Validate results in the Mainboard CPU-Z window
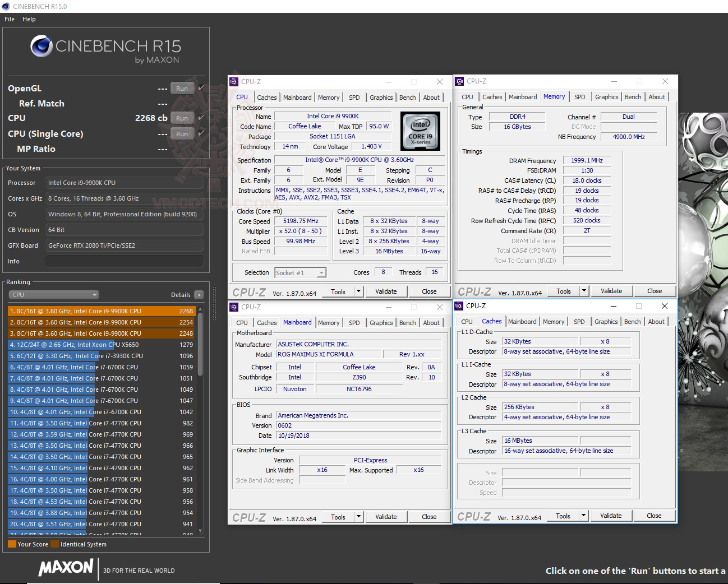 [x=386, y=516]
